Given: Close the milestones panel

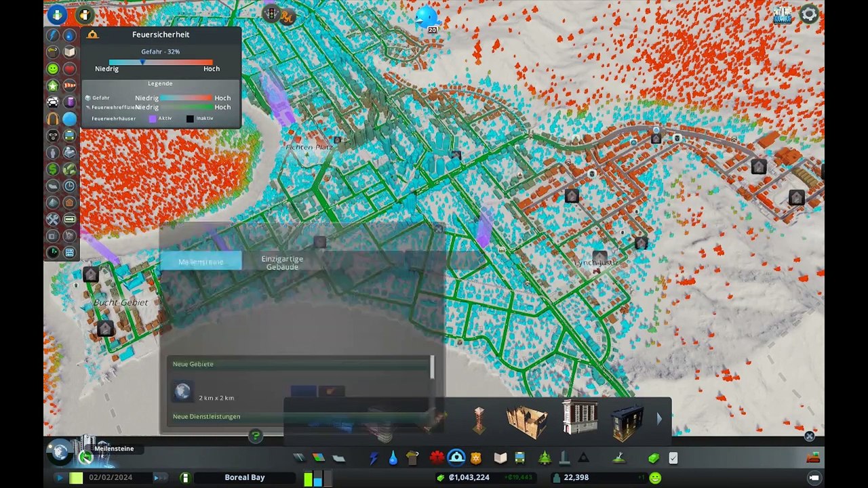Looking at the screenshot, I should pos(438,229).
